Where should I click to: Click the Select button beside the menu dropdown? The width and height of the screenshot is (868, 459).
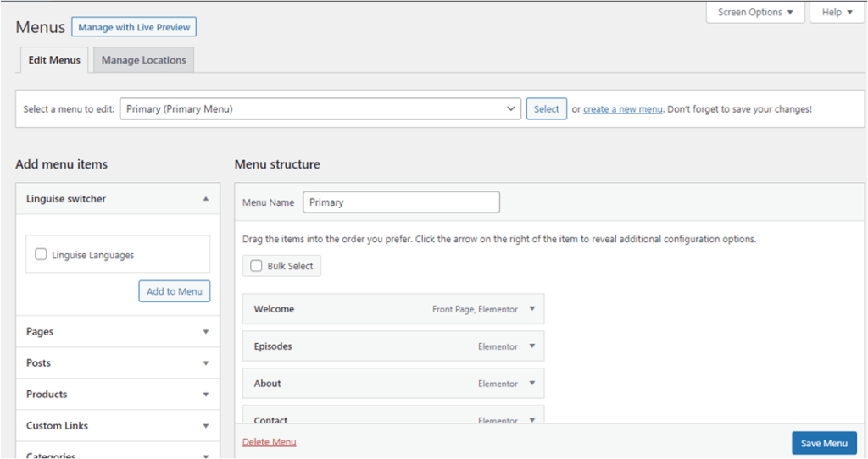coord(546,109)
